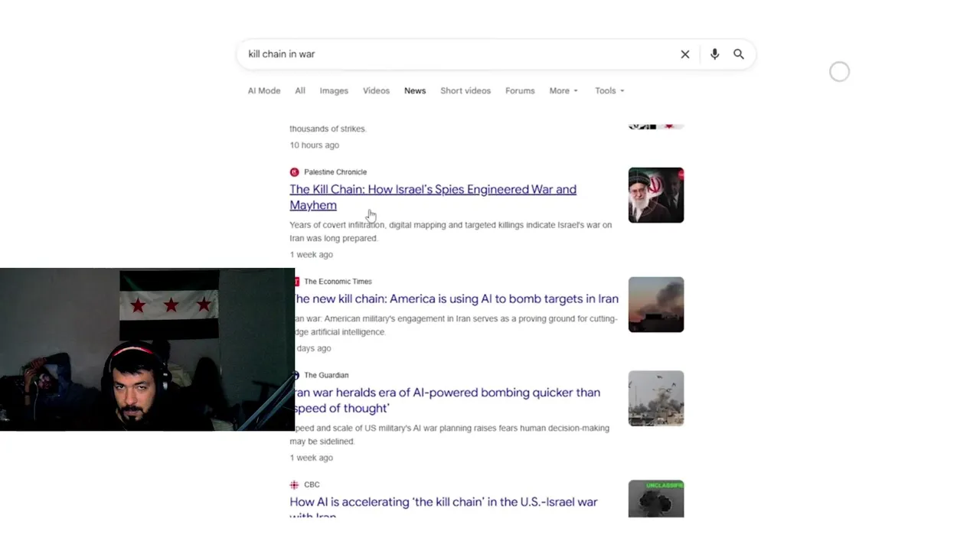The image size is (980, 551).
Task: Click 'The Guardian' source name
Action: (326, 375)
